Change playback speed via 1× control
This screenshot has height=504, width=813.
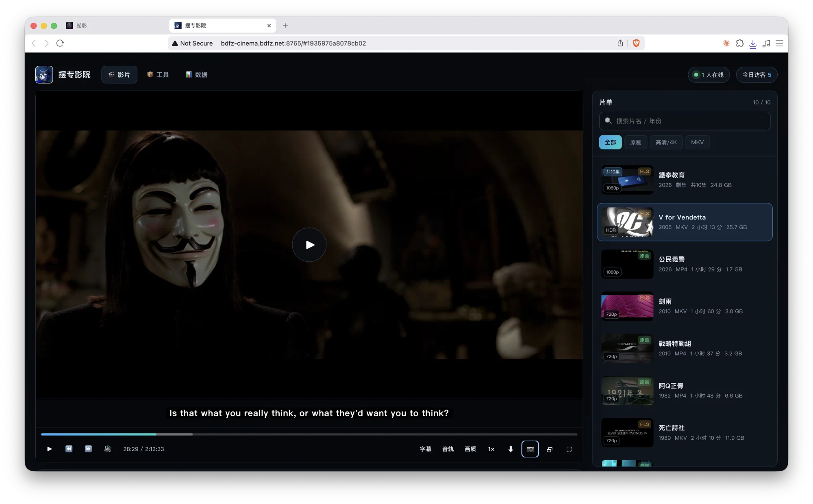pos(491,449)
